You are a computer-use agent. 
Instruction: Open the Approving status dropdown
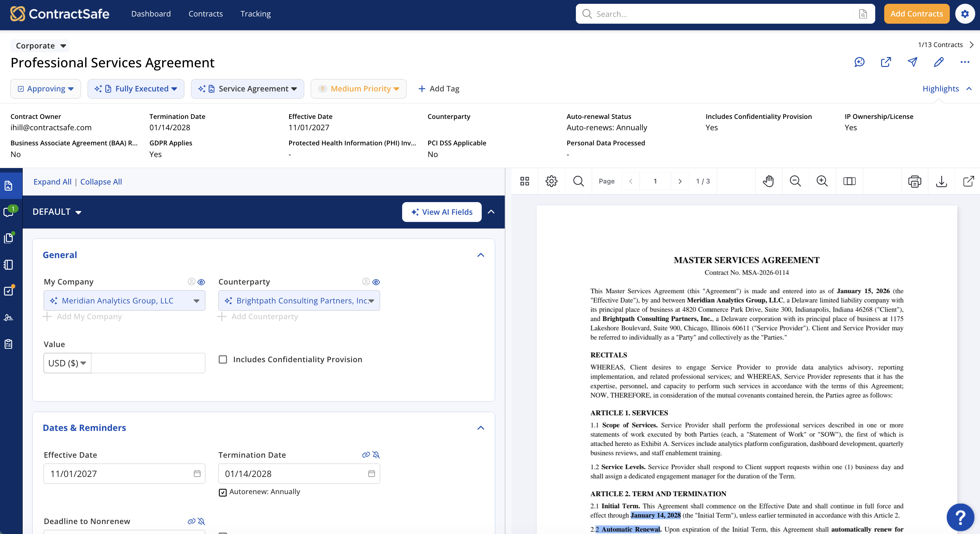[46, 89]
